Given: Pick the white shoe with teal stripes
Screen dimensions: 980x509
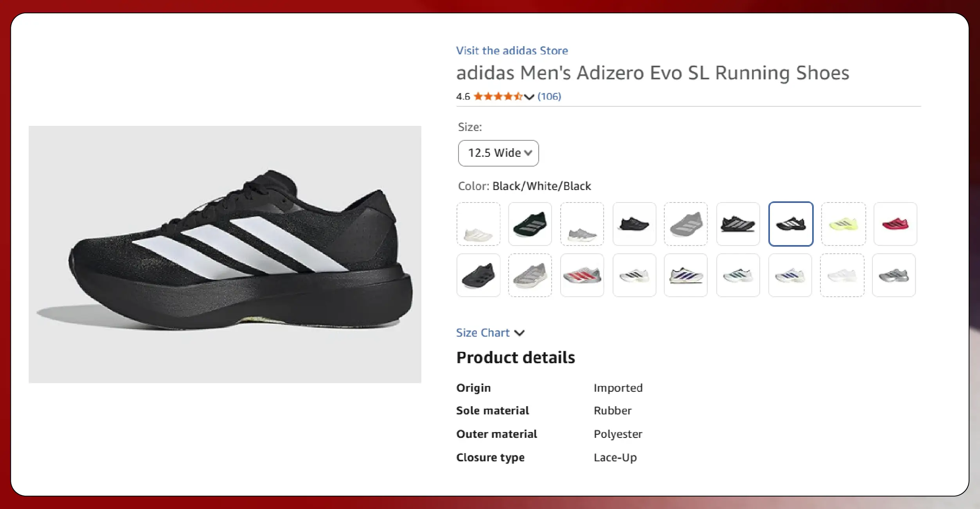Looking at the screenshot, I should tap(738, 275).
